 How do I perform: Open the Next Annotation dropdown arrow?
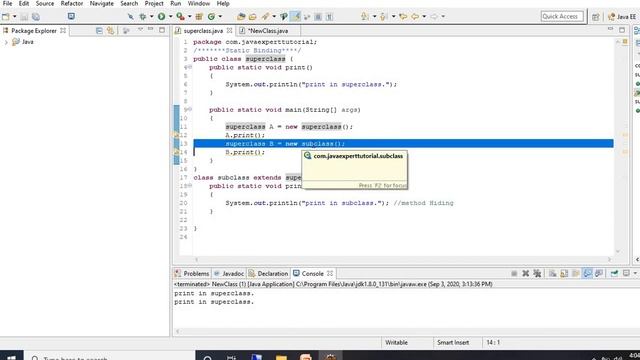pos(374,17)
